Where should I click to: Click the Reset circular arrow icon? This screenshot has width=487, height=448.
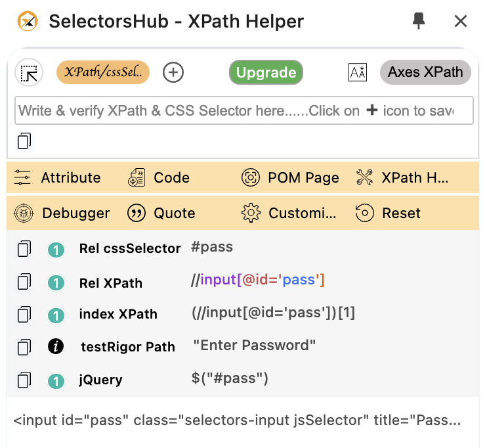point(364,213)
